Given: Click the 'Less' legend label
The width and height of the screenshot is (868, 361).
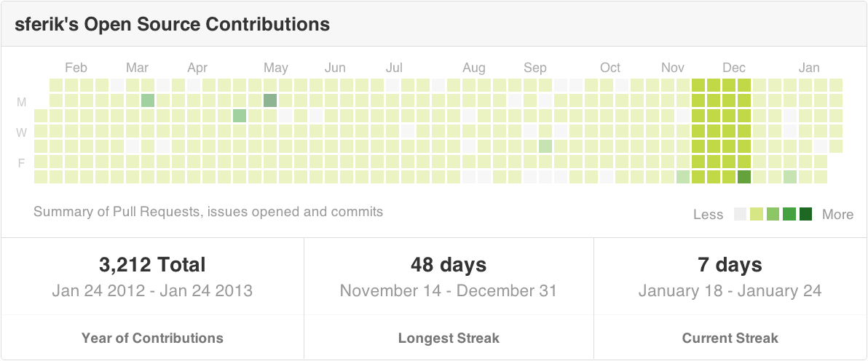Looking at the screenshot, I should tap(708, 215).
